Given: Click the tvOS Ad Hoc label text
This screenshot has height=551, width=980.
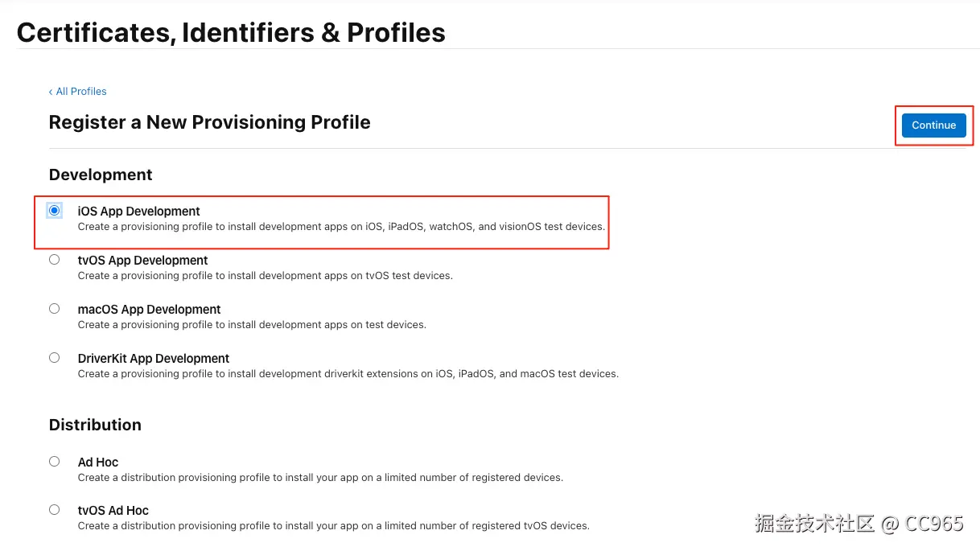Looking at the screenshot, I should pos(113,511).
